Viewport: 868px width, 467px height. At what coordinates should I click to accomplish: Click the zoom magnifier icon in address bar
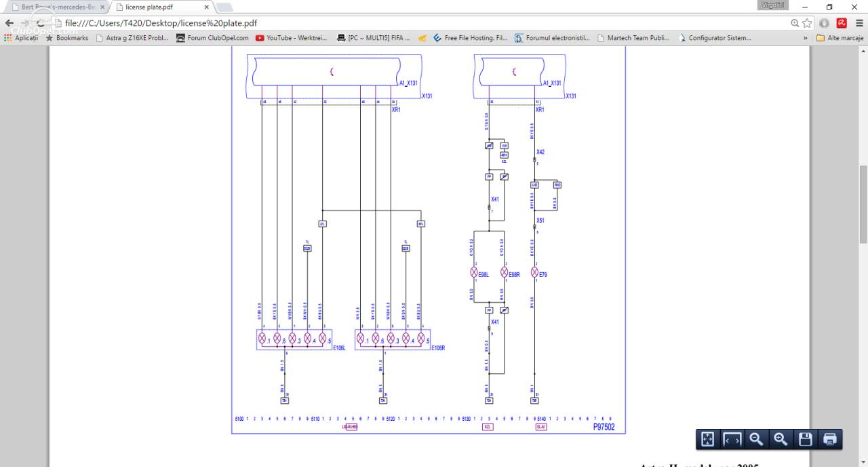795,23
